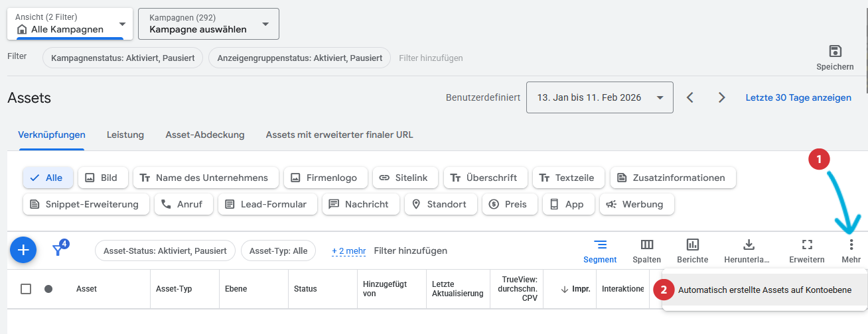The height and width of the screenshot is (334, 868).
Task: Open the Spalten columns editor
Action: pos(646,250)
